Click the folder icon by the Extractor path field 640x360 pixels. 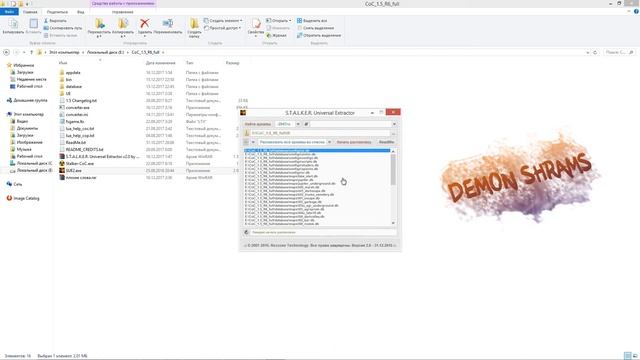pyautogui.click(x=247, y=133)
